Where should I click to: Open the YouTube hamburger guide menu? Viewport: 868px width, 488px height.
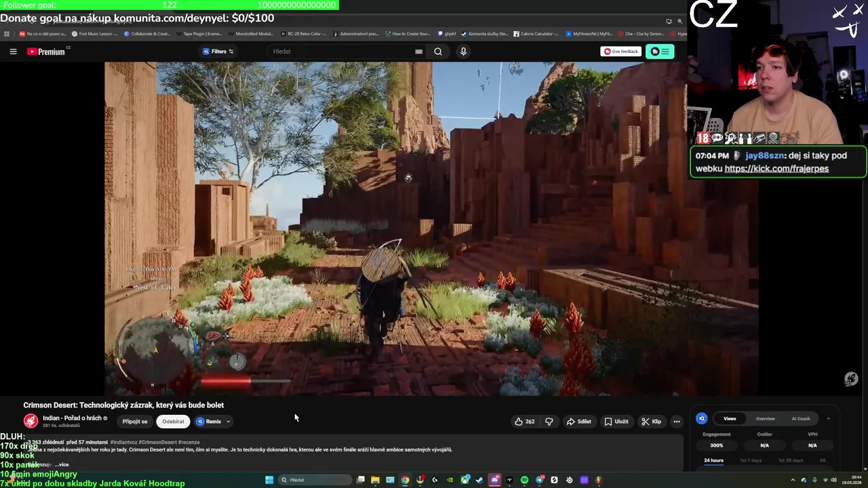pyautogui.click(x=13, y=52)
